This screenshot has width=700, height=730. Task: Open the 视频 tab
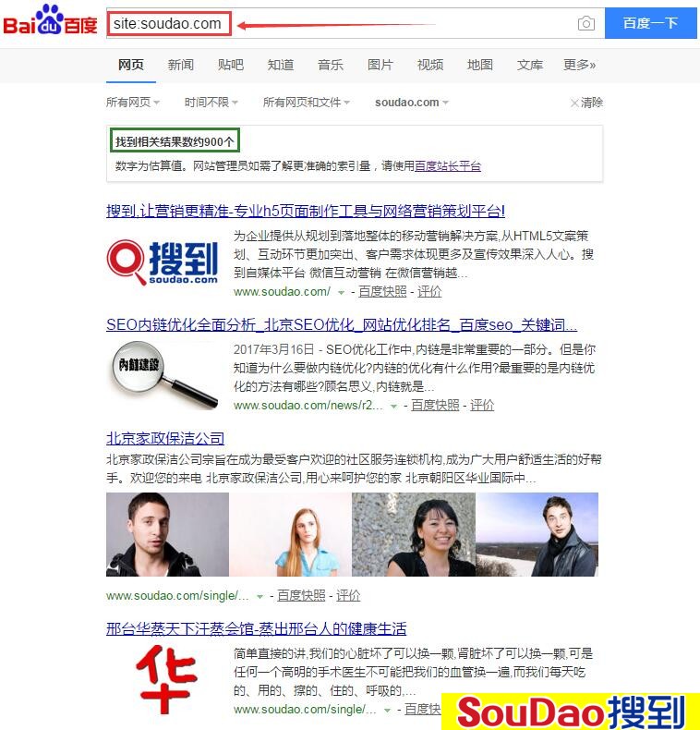pos(430,65)
